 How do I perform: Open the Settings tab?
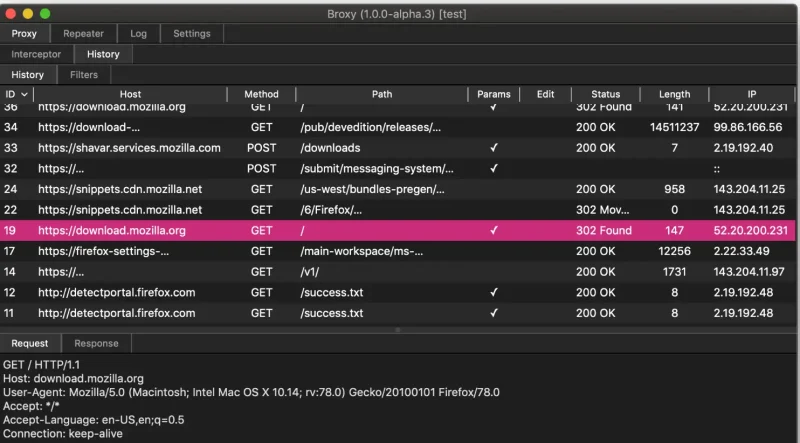[x=192, y=33]
